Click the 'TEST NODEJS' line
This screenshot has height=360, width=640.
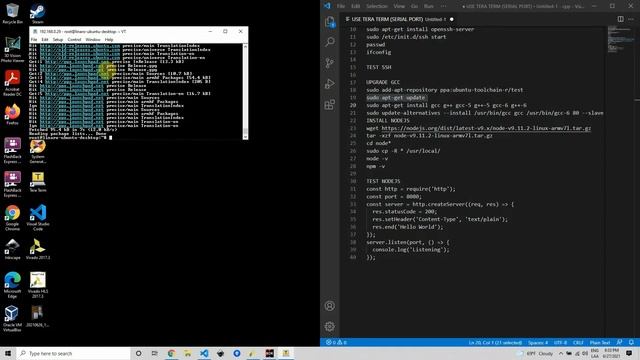pos(383,181)
